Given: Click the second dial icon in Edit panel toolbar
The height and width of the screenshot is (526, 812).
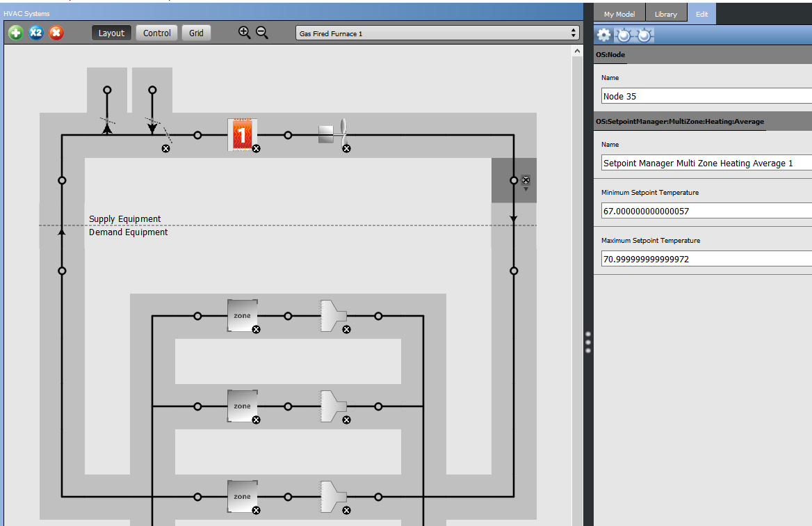Looking at the screenshot, I should click(644, 35).
